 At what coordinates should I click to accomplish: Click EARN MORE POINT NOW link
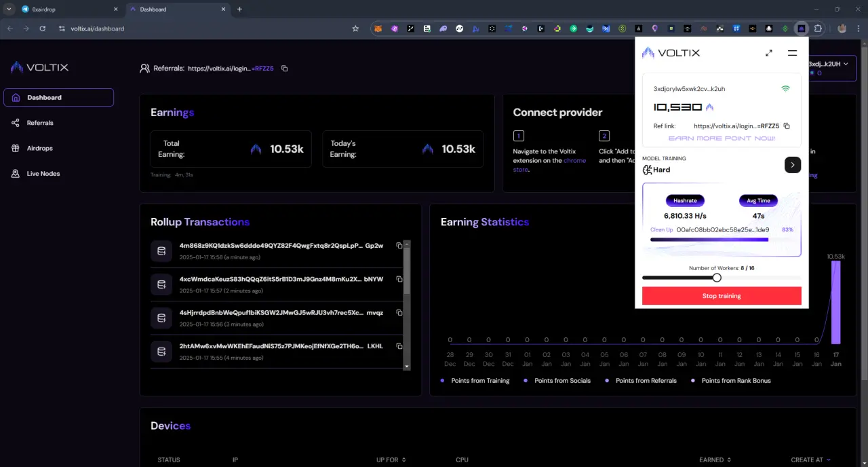click(x=722, y=138)
